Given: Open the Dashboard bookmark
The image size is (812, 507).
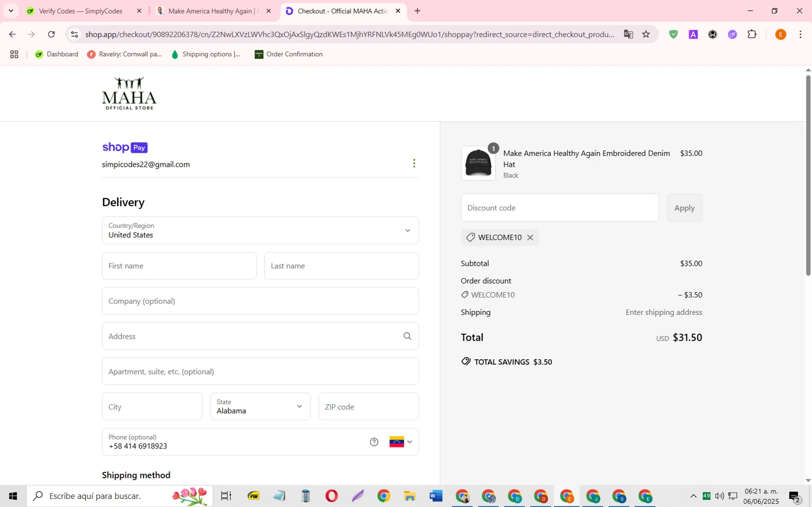Looking at the screenshot, I should point(56,54).
